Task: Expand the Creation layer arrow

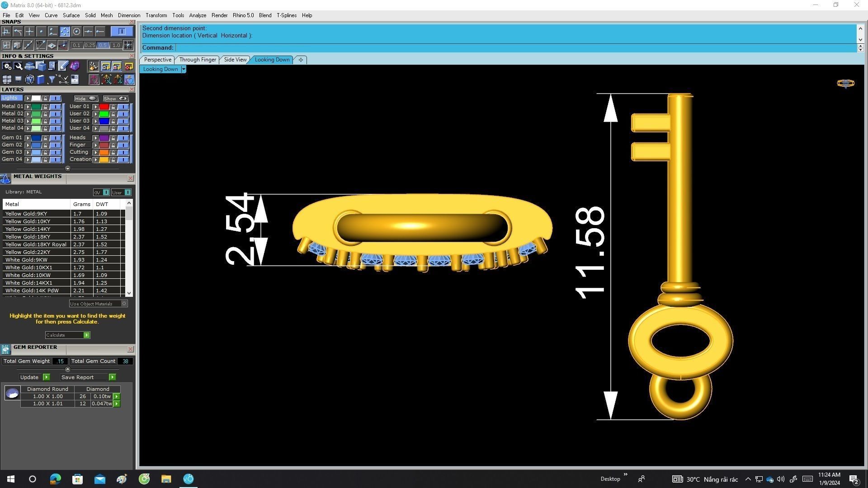Action: coord(95,160)
